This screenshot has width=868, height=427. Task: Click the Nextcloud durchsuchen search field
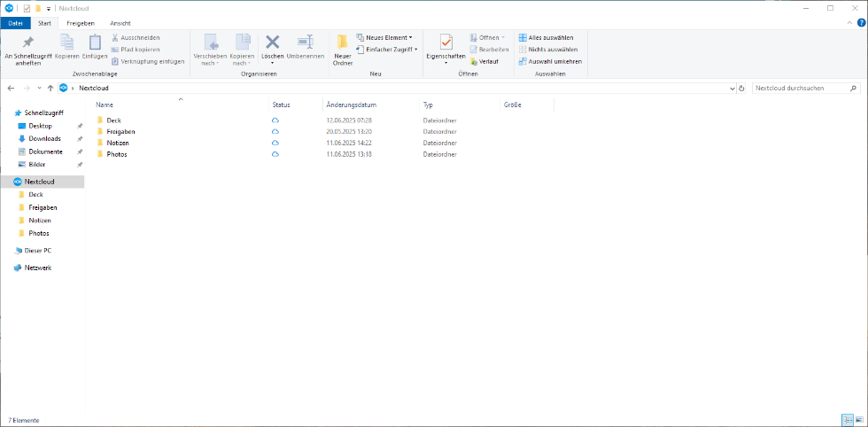pos(799,89)
